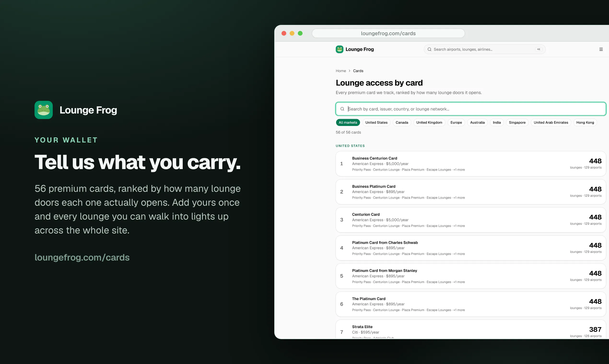This screenshot has height=364, width=609.
Task: Click the Lounge Frog site name in the header
Action: [x=359, y=49]
